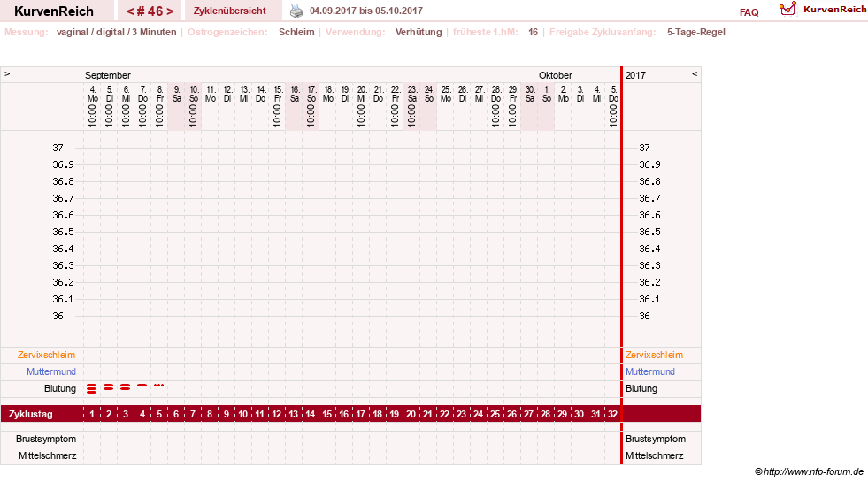The image size is (868, 482).
Task: Click the left 37 temperature axis label
Action: tap(58, 148)
